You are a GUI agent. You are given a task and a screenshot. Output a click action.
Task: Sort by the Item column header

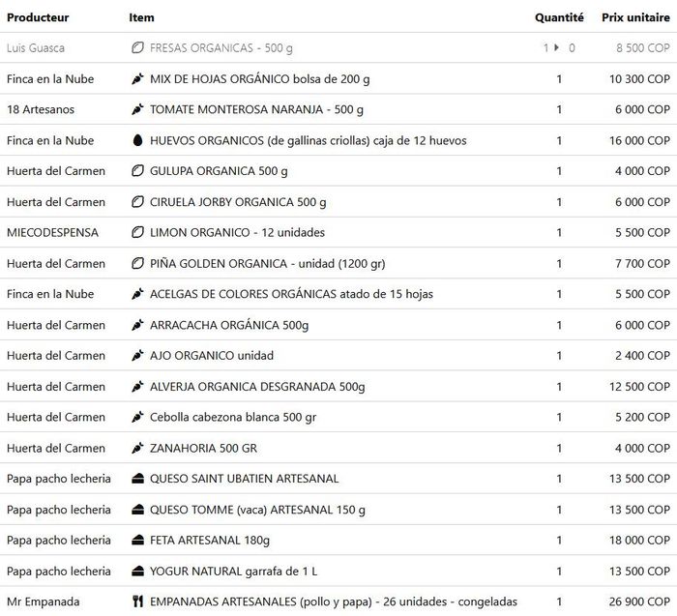[141, 16]
